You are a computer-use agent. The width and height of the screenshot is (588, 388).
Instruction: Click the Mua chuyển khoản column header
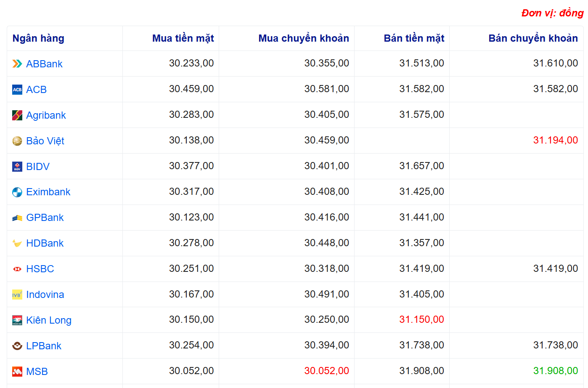[x=303, y=38]
